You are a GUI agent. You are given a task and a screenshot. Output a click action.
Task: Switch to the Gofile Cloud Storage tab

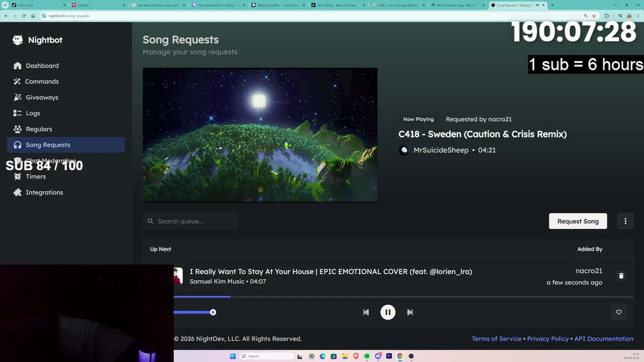click(x=397, y=5)
